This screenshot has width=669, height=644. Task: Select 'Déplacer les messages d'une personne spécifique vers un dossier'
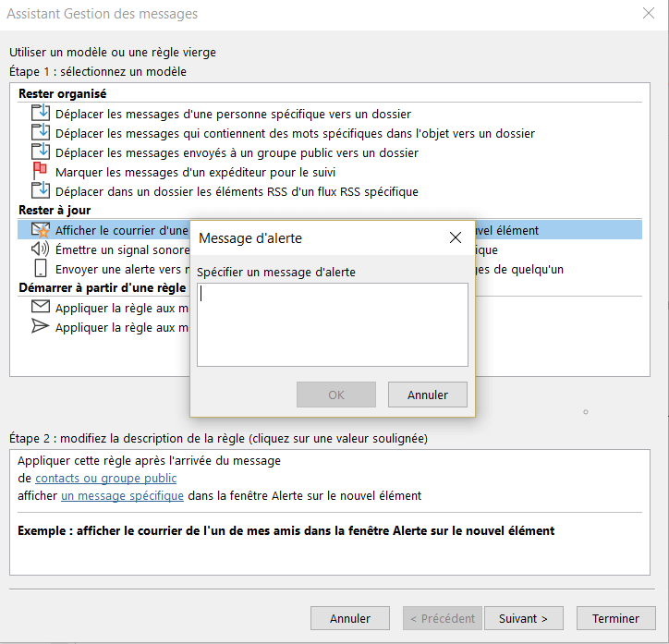[x=233, y=114]
